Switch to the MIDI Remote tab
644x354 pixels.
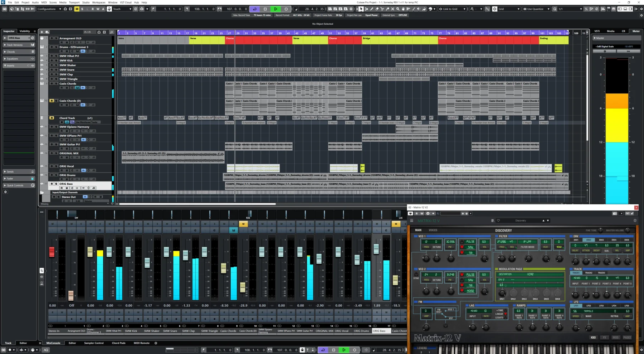[142, 343]
